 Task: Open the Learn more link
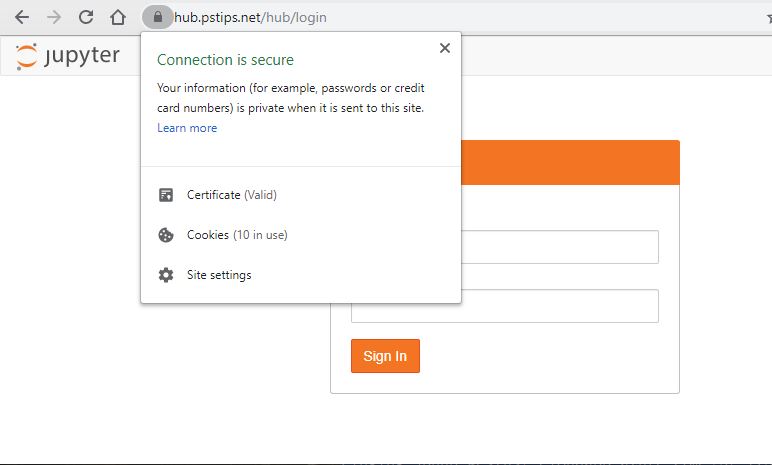click(x=187, y=128)
